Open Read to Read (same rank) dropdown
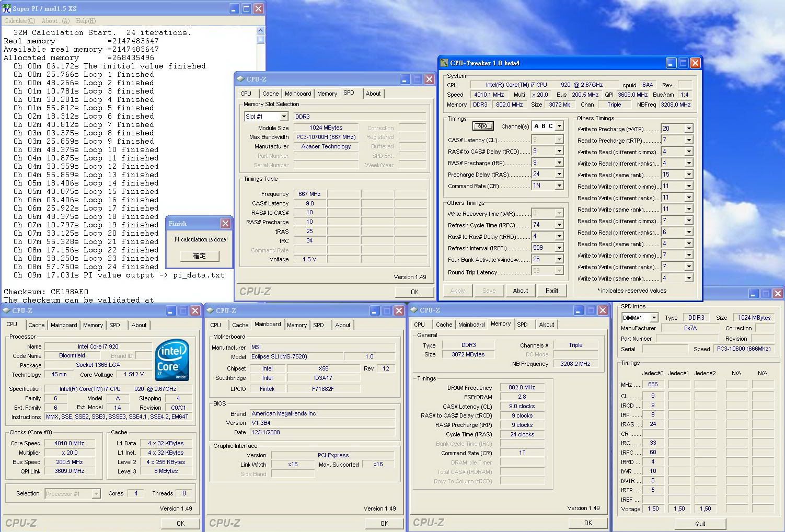Image resolution: width=785 pixels, height=532 pixels. click(689, 244)
